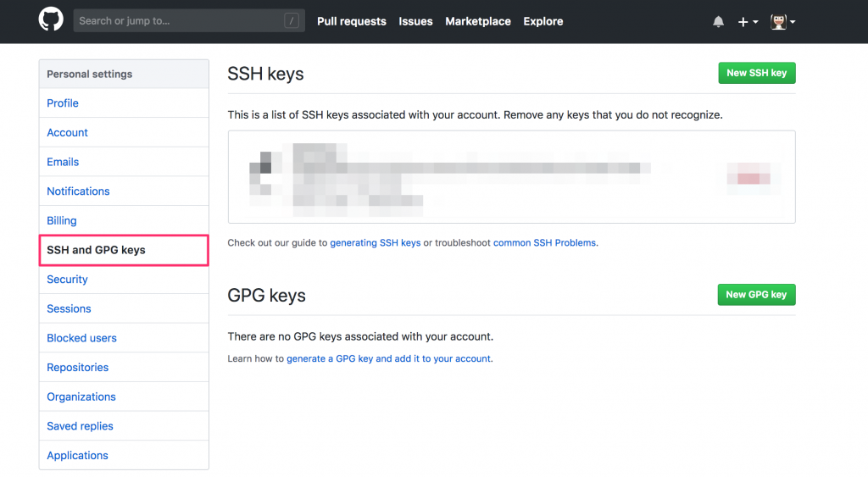Open the common SSH Problems link
The height and width of the screenshot is (477, 868).
(x=545, y=242)
